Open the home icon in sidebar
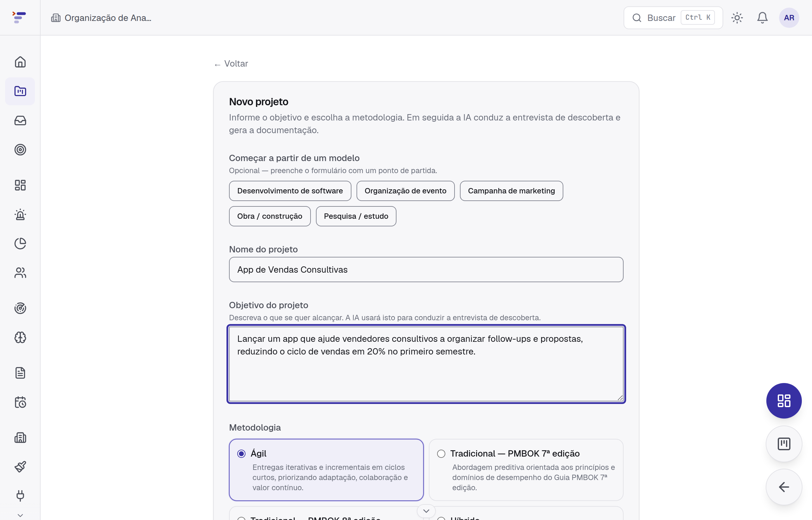The height and width of the screenshot is (520, 812). coord(20,62)
